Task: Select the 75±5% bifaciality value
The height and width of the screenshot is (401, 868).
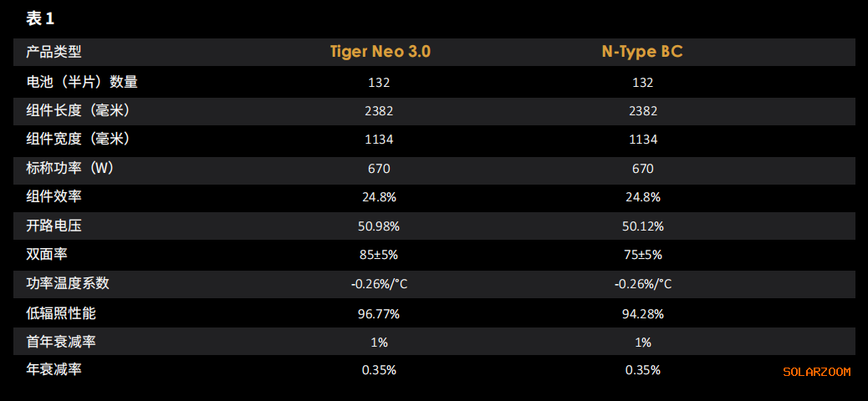Action: coord(642,255)
